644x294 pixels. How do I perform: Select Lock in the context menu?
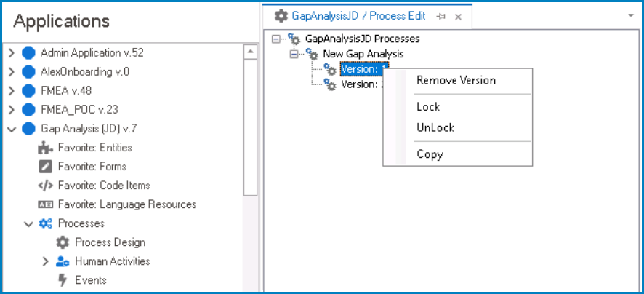pos(428,107)
